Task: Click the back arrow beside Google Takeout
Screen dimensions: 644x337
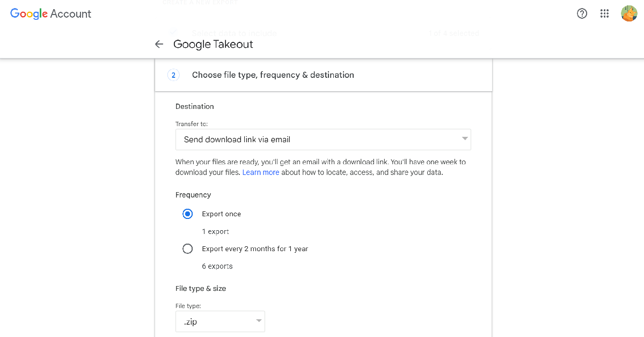Action: point(159,45)
